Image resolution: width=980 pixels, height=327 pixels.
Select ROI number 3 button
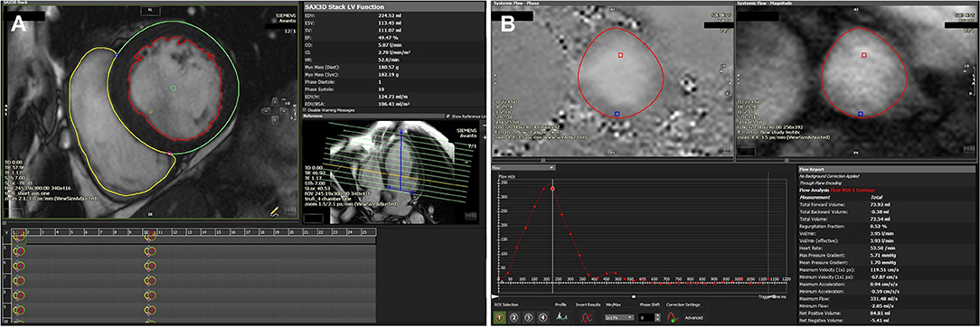528,318
